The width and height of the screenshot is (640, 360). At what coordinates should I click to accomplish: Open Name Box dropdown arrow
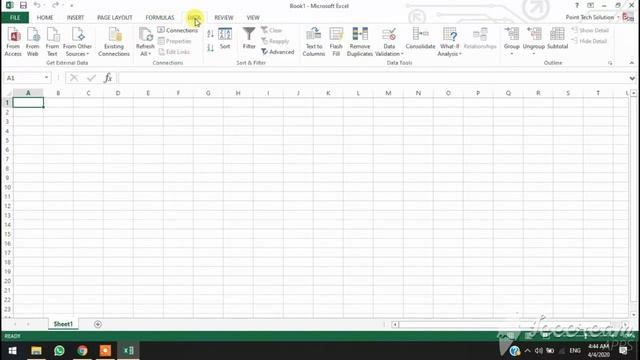point(47,78)
